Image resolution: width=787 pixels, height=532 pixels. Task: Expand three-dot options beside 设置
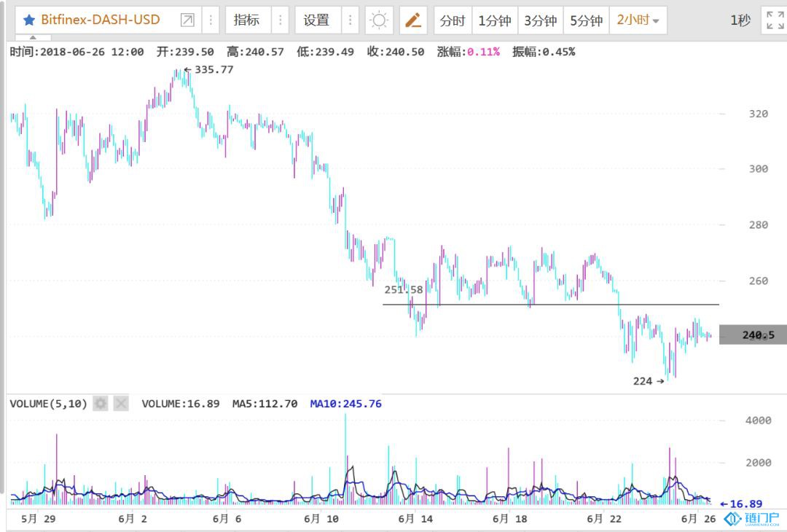click(350, 20)
